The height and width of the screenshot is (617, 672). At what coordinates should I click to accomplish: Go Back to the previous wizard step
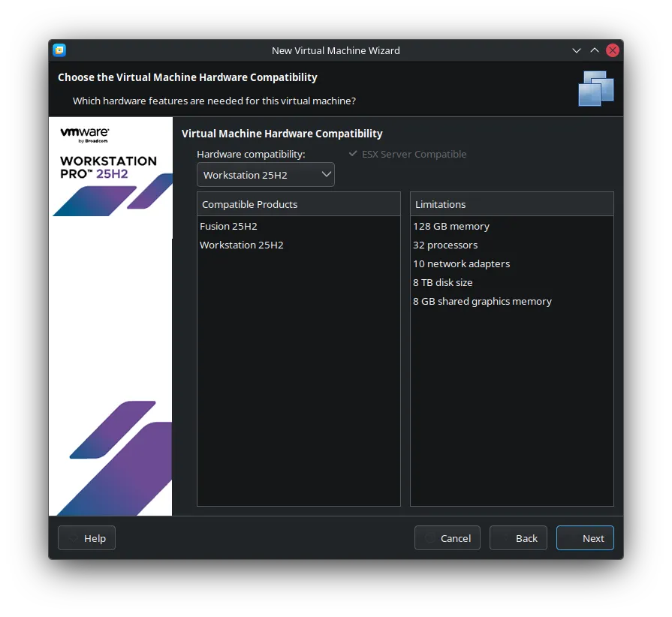coord(518,538)
